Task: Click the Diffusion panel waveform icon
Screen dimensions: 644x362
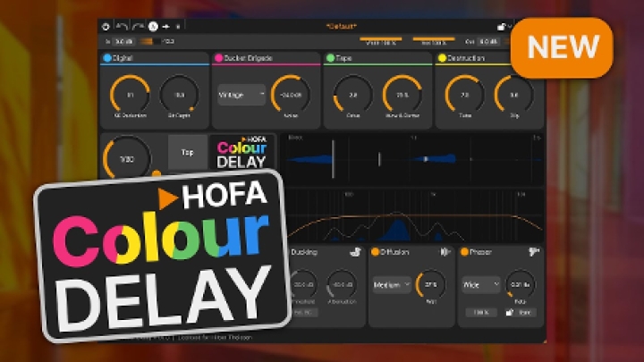Action: tap(445, 251)
